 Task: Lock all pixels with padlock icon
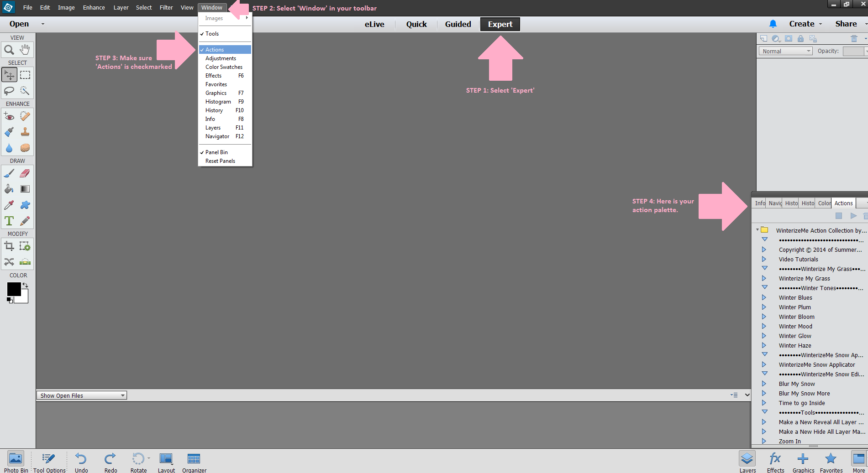click(800, 39)
